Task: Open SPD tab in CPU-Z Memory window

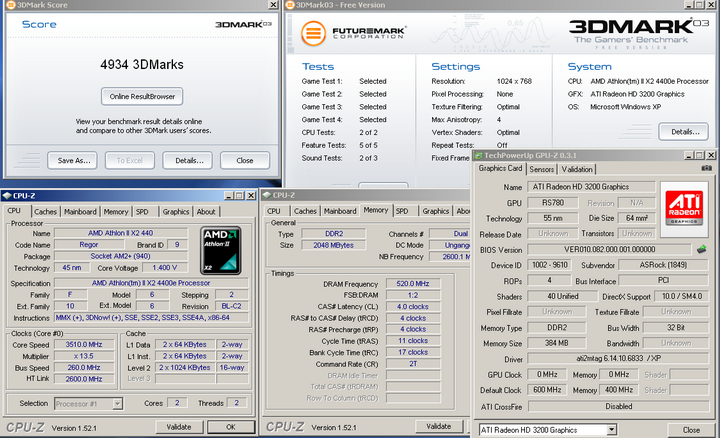Action: click(x=402, y=211)
